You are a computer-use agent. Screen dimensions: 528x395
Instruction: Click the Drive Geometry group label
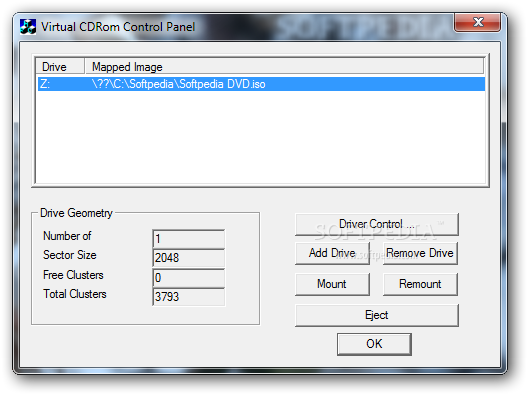tap(76, 213)
